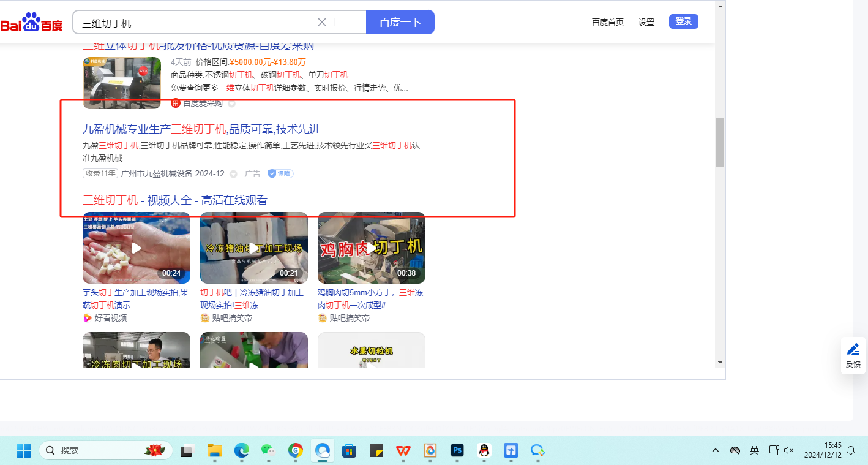Click the 广告 label
The image size is (868, 465).
(x=253, y=173)
